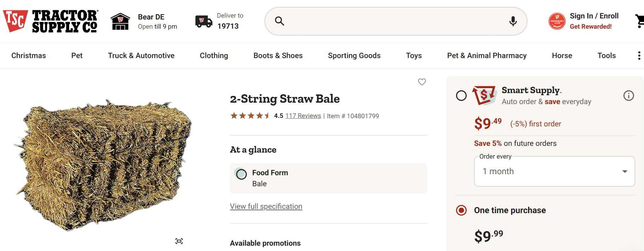Image resolution: width=644 pixels, height=251 pixels.
Task: Click the search magnifier icon
Action: point(279,21)
